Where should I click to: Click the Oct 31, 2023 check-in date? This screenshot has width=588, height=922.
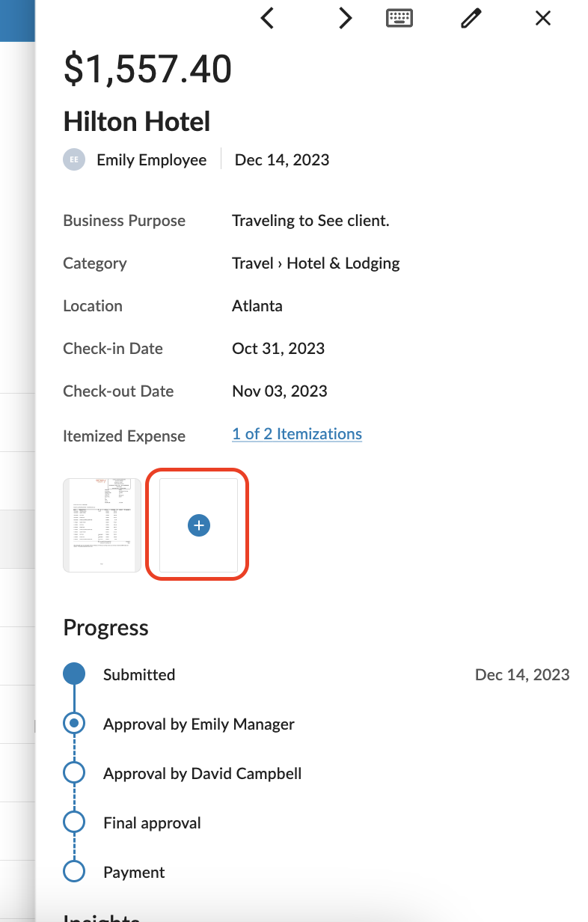pyautogui.click(x=278, y=348)
